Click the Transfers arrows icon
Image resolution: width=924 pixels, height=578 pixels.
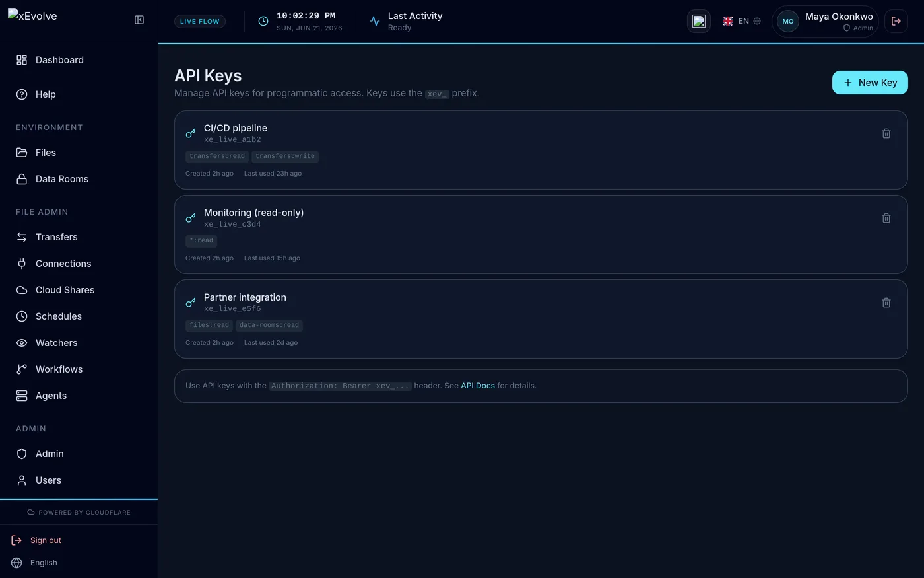click(22, 237)
